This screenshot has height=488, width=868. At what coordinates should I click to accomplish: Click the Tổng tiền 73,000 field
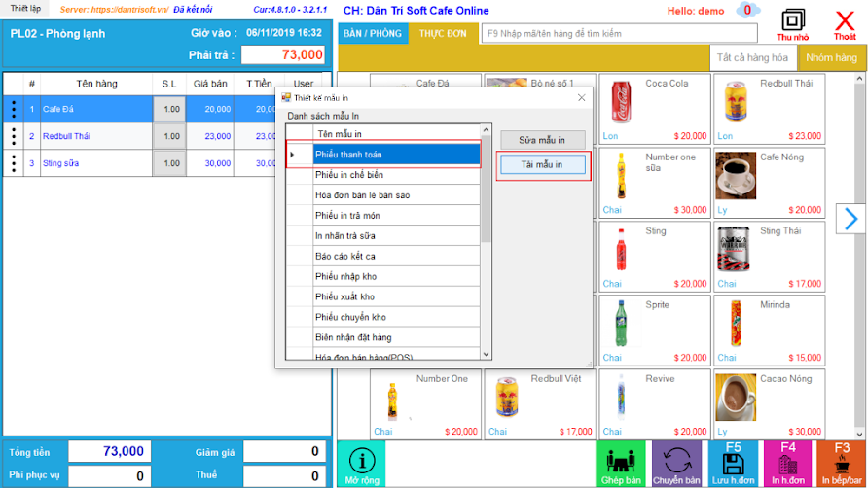109,451
